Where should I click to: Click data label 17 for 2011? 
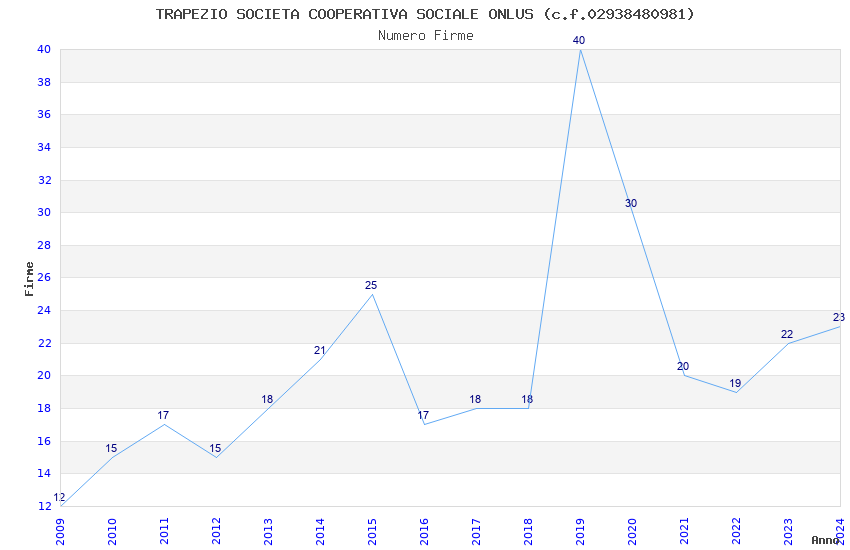pos(163,415)
